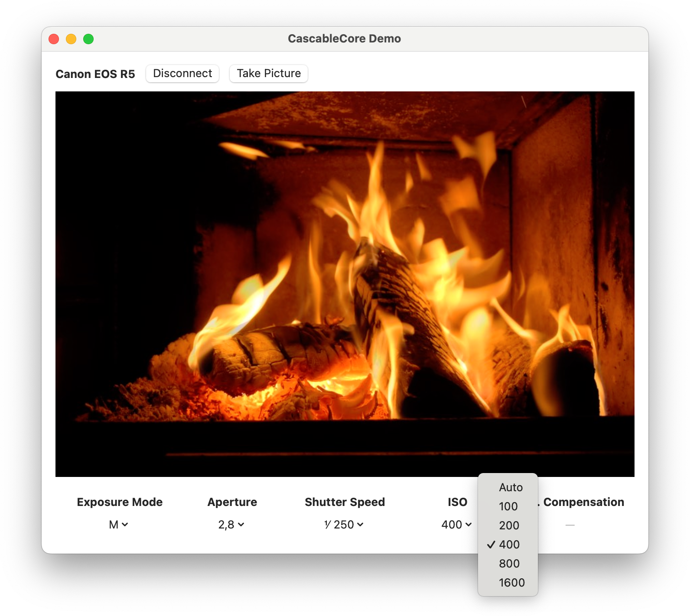Image resolution: width=690 pixels, height=616 pixels.
Task: Choose Auto from the ISO menu
Action: click(511, 487)
